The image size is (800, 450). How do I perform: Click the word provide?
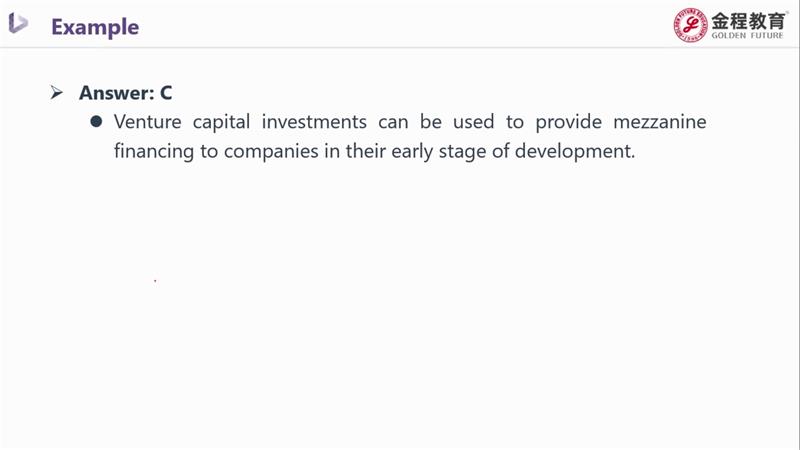(x=566, y=122)
